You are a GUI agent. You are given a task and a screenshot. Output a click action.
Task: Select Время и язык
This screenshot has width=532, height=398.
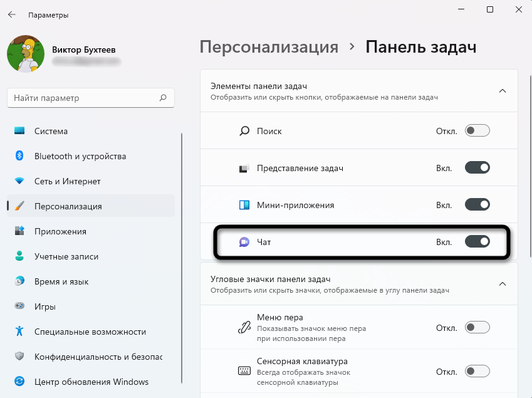pyautogui.click(x=91, y=281)
